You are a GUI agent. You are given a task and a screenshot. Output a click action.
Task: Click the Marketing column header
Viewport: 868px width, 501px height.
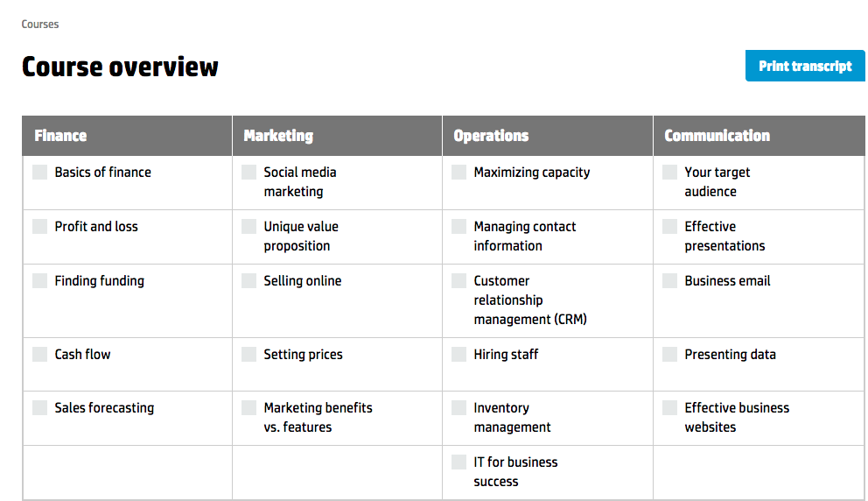coord(278,136)
